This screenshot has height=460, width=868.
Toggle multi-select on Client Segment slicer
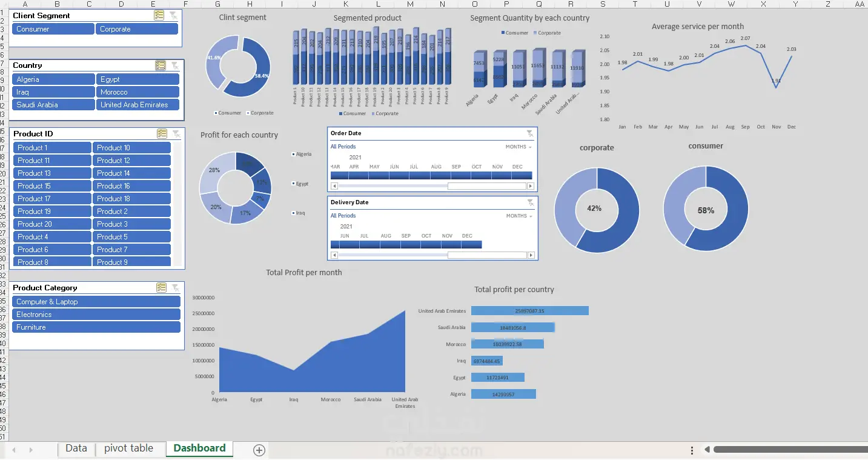click(159, 16)
